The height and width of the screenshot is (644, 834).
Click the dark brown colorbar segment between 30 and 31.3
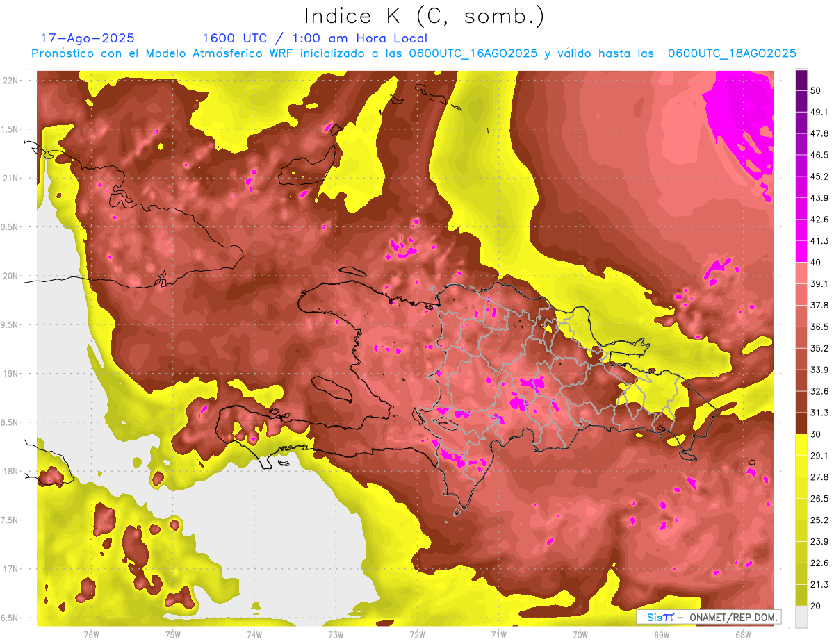pos(801,423)
